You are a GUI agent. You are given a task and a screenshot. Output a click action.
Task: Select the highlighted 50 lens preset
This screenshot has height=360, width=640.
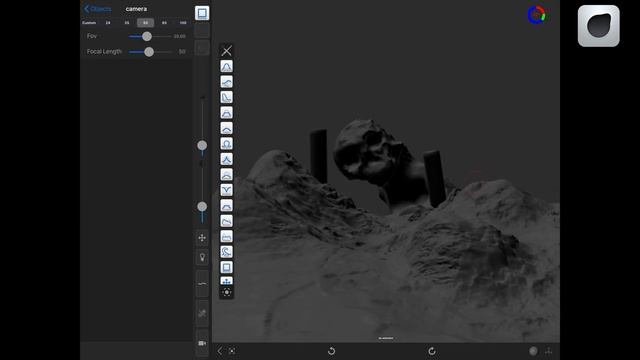click(x=145, y=23)
